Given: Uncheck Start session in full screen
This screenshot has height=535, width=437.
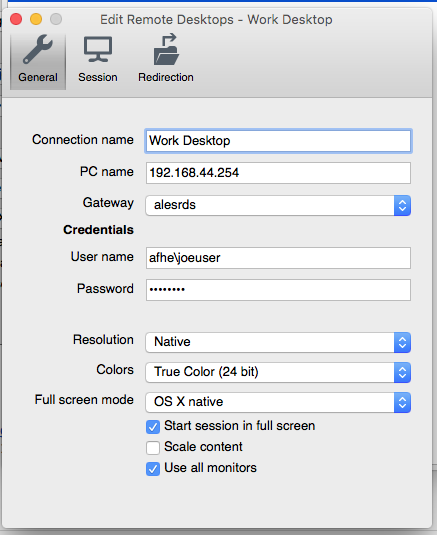Looking at the screenshot, I should tap(153, 426).
